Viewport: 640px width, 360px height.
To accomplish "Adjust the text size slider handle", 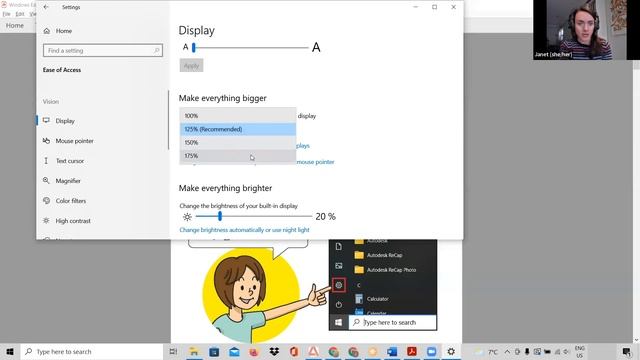I will (194, 47).
